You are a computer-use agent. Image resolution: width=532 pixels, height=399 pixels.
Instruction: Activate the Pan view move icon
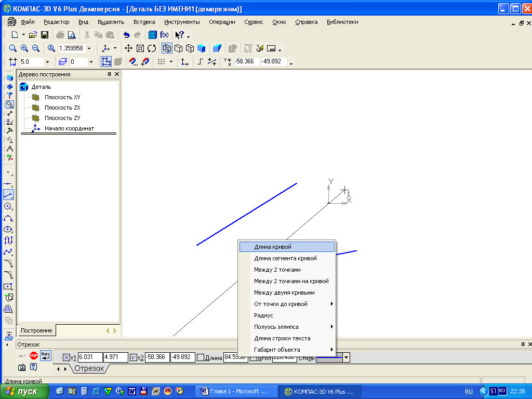(x=128, y=48)
